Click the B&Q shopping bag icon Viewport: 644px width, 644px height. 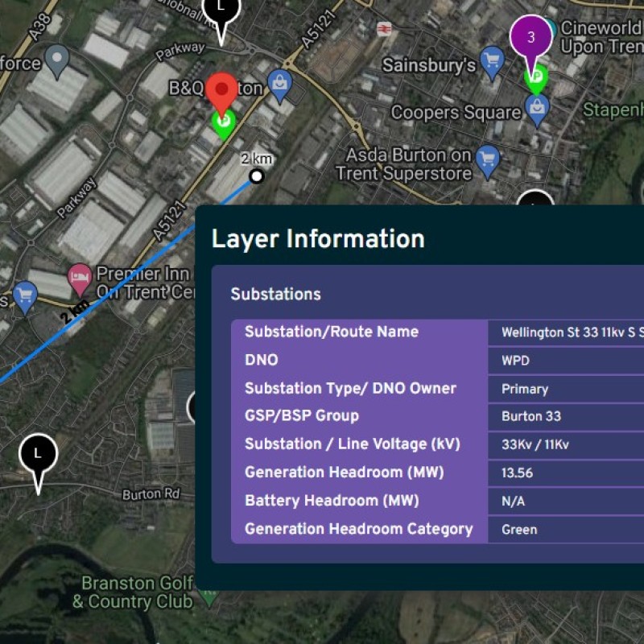click(x=279, y=84)
